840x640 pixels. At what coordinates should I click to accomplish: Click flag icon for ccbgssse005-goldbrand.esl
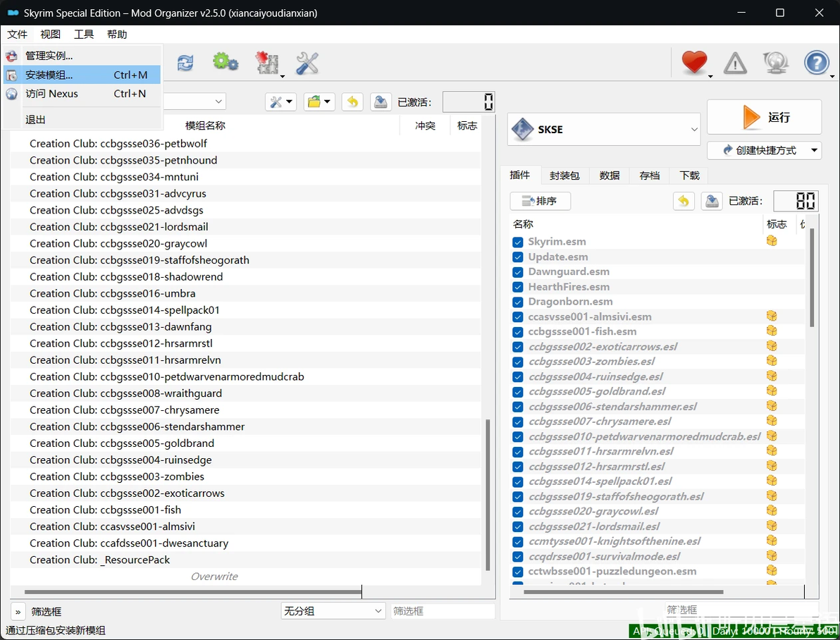(x=772, y=390)
